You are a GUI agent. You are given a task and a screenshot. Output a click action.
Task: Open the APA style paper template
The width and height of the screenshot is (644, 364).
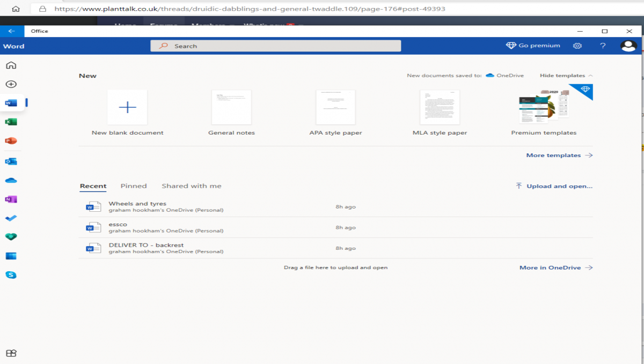(336, 113)
